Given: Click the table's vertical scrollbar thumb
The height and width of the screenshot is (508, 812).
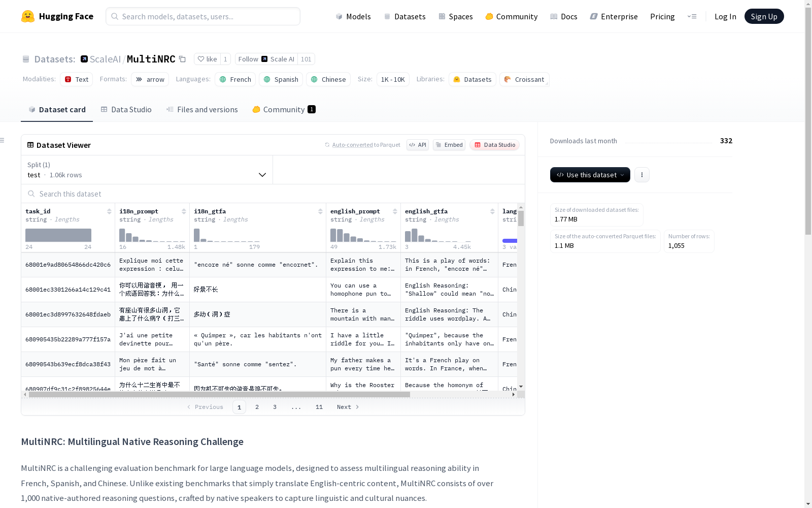Looking at the screenshot, I should (521, 218).
